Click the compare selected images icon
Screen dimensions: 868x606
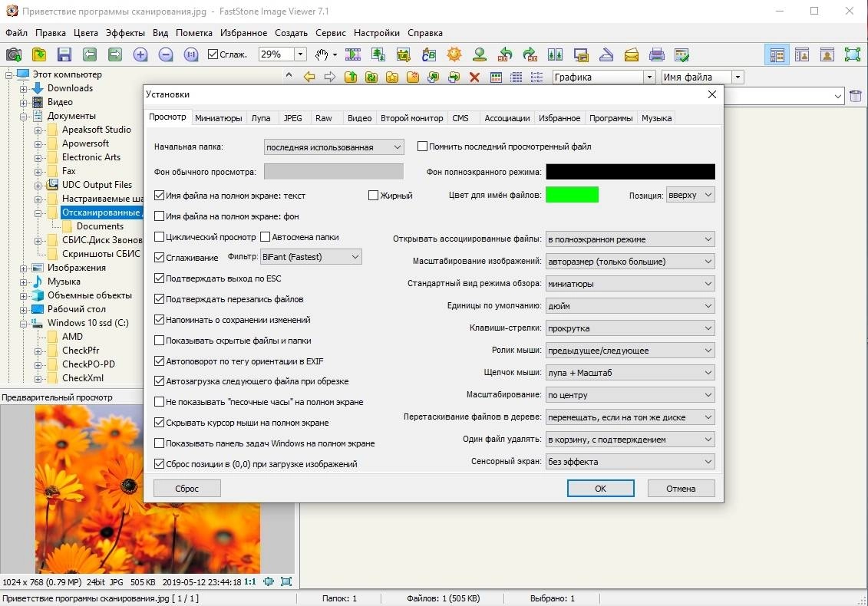pyautogui.click(x=555, y=54)
